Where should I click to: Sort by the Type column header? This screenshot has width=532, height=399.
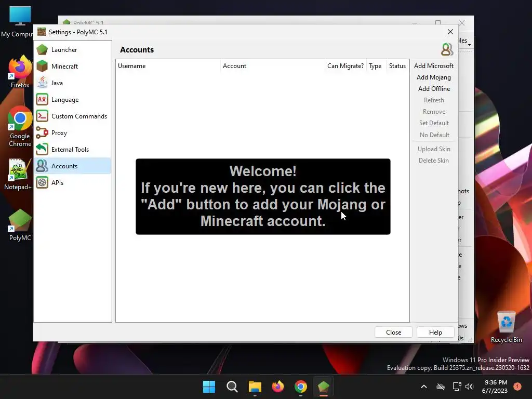[375, 66]
